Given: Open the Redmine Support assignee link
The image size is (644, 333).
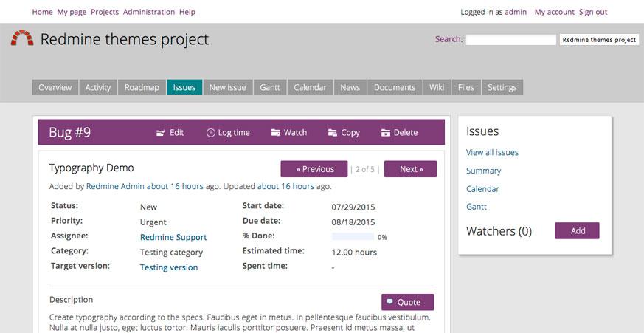Looking at the screenshot, I should point(173,237).
